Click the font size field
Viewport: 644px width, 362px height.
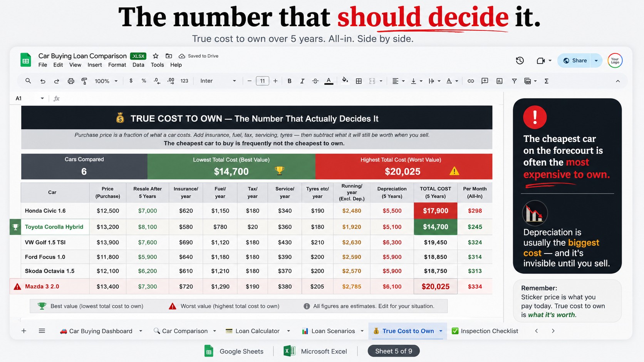(262, 81)
